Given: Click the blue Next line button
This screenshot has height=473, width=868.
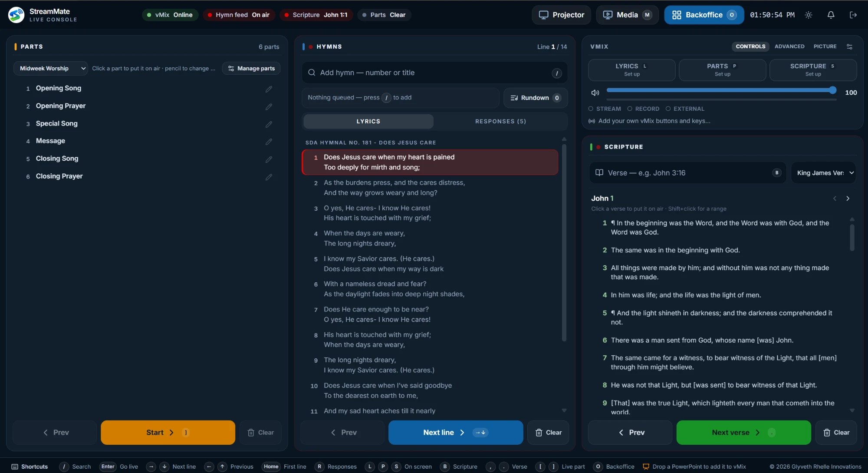Looking at the screenshot, I should (x=456, y=433).
